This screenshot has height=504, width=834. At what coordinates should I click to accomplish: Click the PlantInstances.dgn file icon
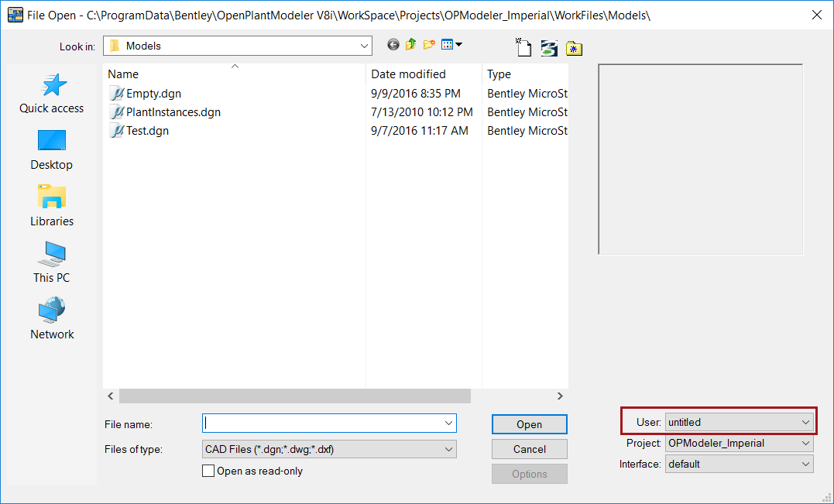116,112
